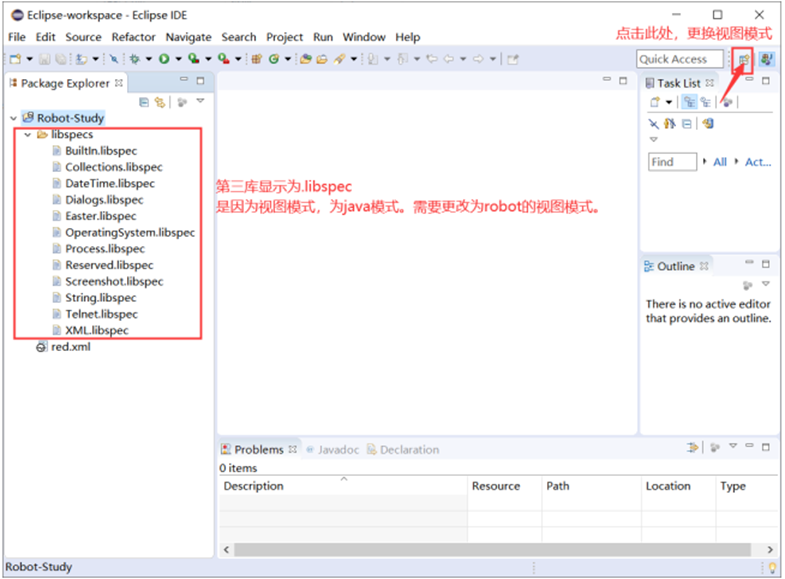Click the New wizard toolbar icon
This screenshot has width=785, height=579.
pos(16,59)
